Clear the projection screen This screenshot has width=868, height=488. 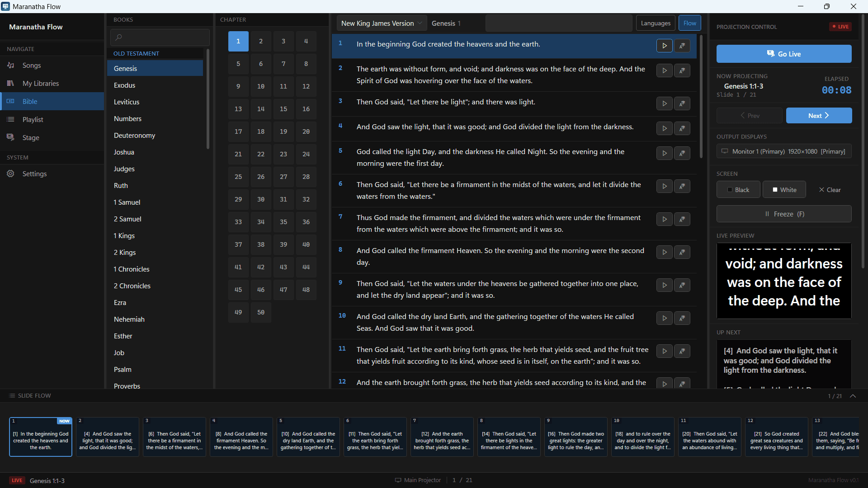830,190
